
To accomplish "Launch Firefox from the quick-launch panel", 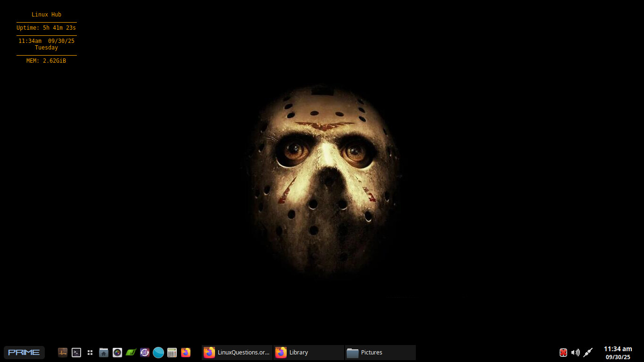I will pyautogui.click(x=186, y=352).
